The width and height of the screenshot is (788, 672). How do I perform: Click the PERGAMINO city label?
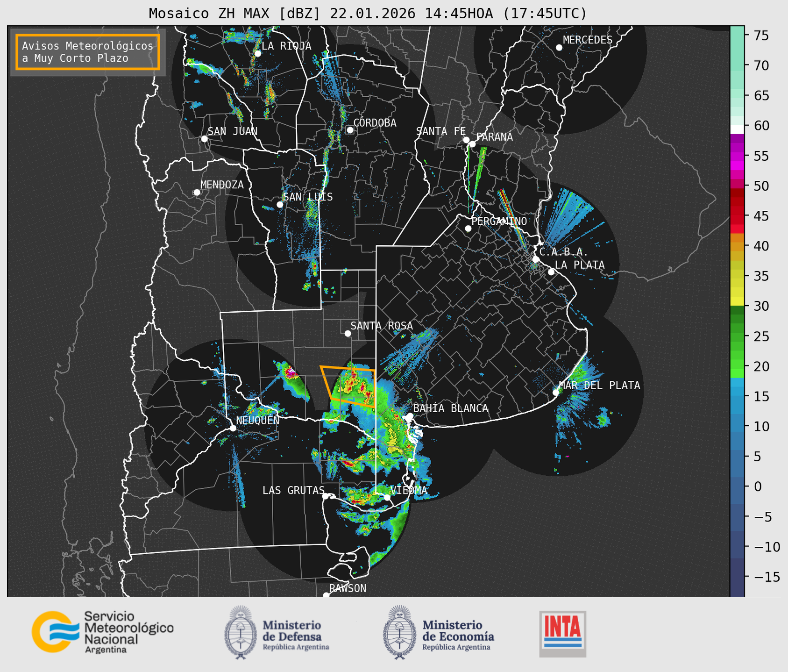tap(499, 221)
